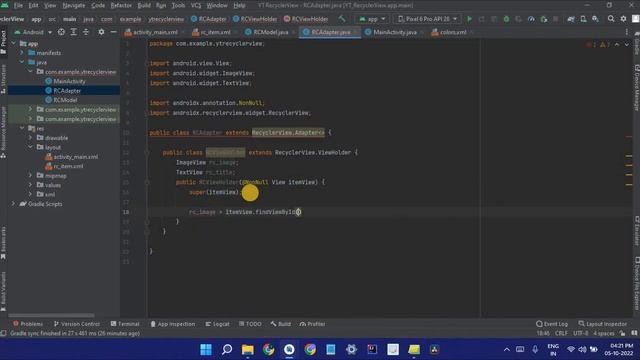Open Pixel 6 Pro API 26 device dropdown
Image resolution: width=640 pixels, height=360 pixels.
[427, 19]
